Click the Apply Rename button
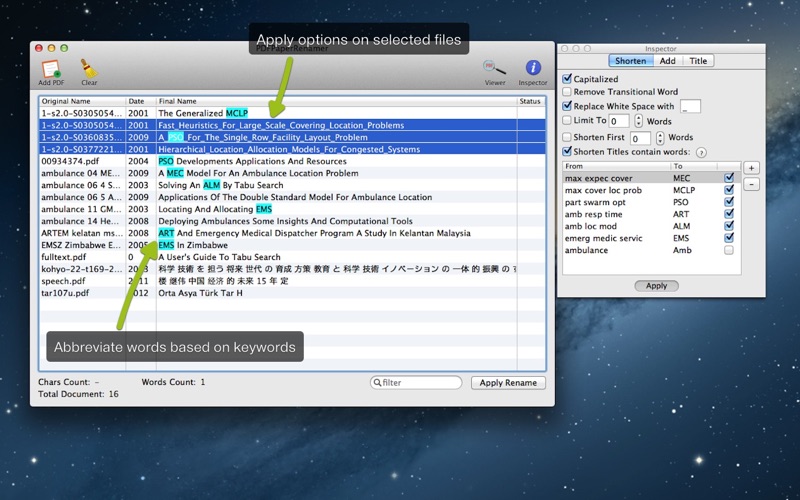Screen dimensions: 800x500 (508, 383)
